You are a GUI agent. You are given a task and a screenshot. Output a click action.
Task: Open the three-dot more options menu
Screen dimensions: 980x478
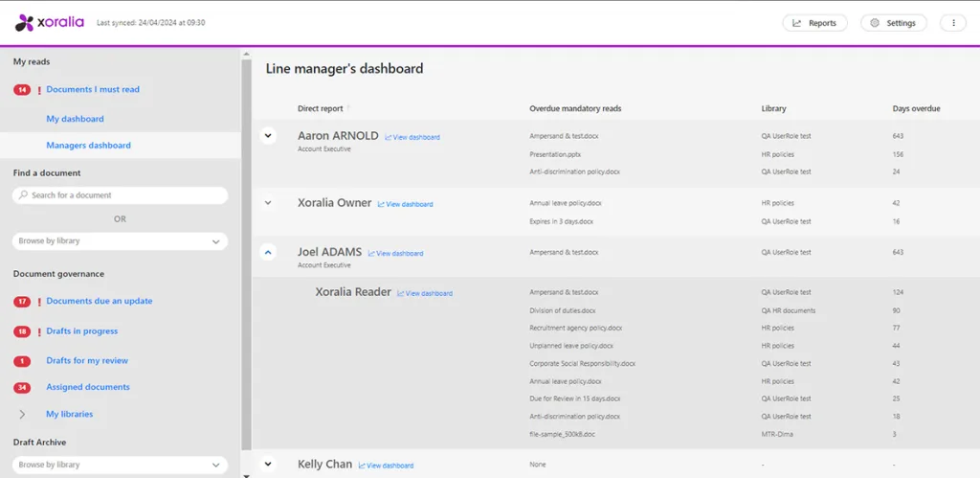(952, 23)
